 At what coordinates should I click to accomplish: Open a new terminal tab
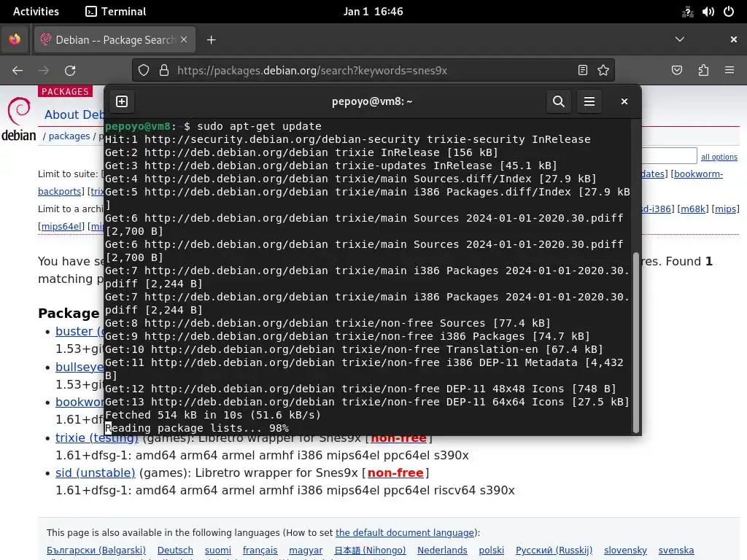tap(122, 101)
